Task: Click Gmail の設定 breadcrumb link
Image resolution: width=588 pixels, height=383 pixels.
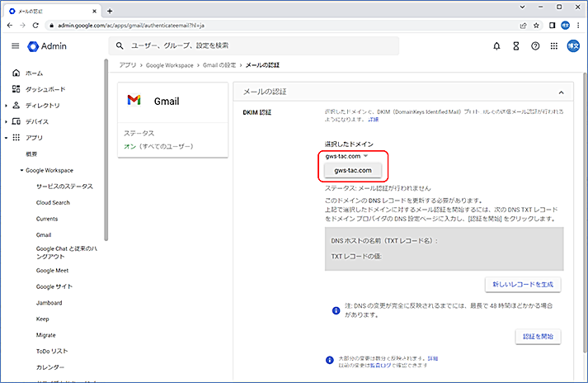Action: coord(219,65)
